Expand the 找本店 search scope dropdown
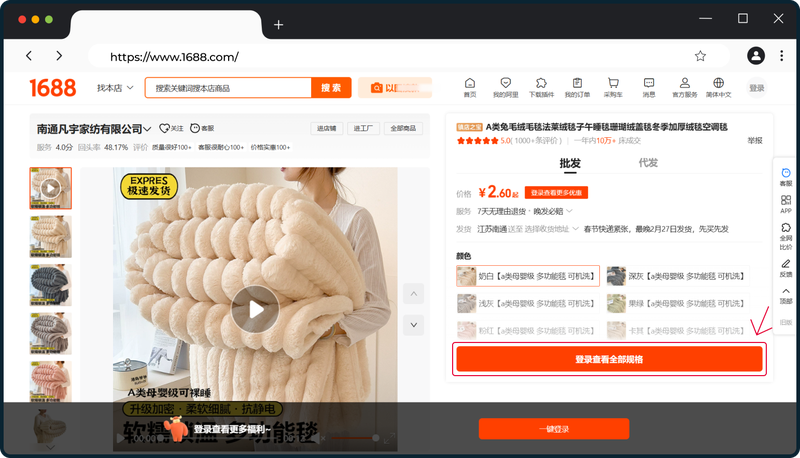 (115, 88)
